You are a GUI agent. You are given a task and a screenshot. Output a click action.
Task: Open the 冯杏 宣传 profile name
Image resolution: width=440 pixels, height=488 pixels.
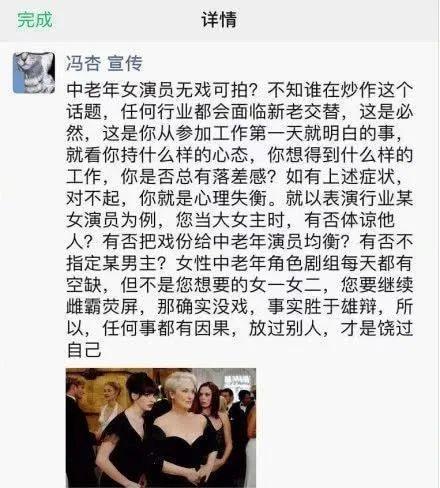(x=104, y=63)
